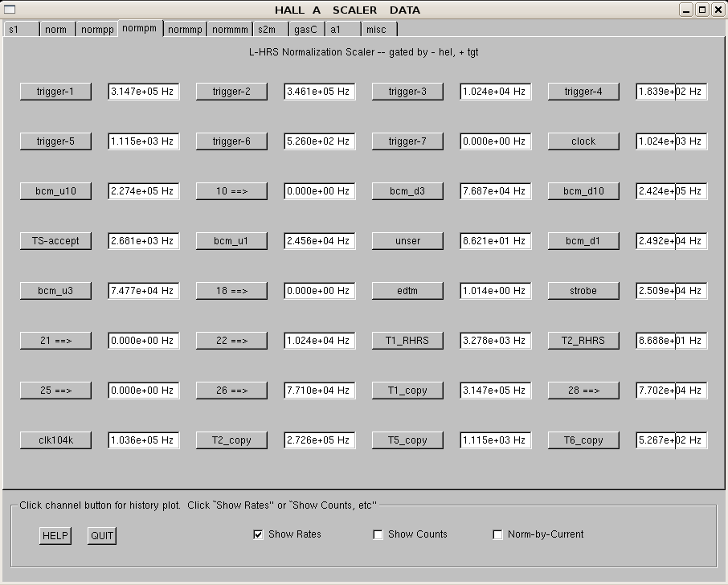
Task: Show the trigger-3 channel history
Action: (407, 92)
